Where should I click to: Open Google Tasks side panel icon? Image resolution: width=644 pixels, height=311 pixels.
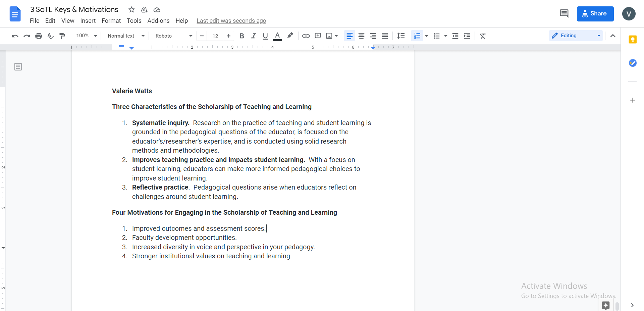tap(633, 63)
